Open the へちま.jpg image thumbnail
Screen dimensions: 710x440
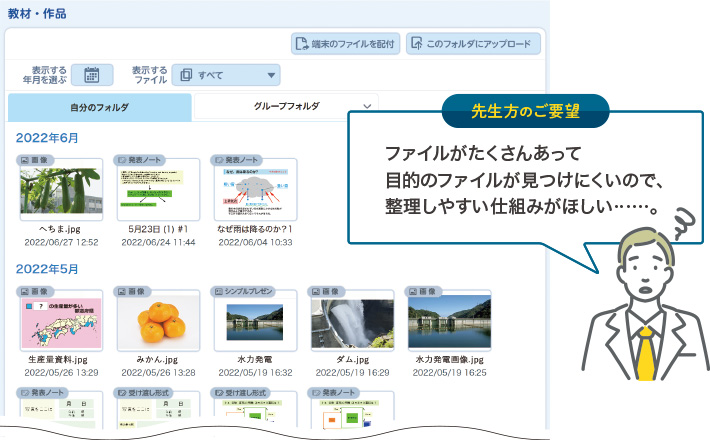(x=61, y=191)
